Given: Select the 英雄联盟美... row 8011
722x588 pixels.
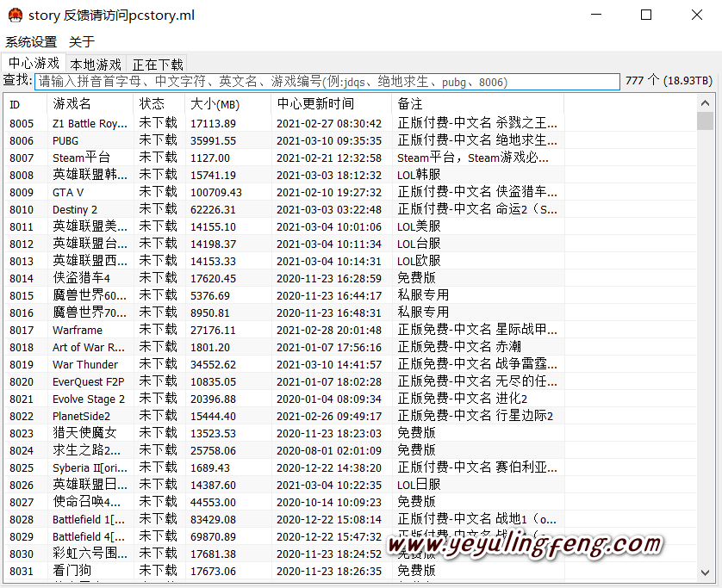Looking at the screenshot, I should [x=350, y=226].
